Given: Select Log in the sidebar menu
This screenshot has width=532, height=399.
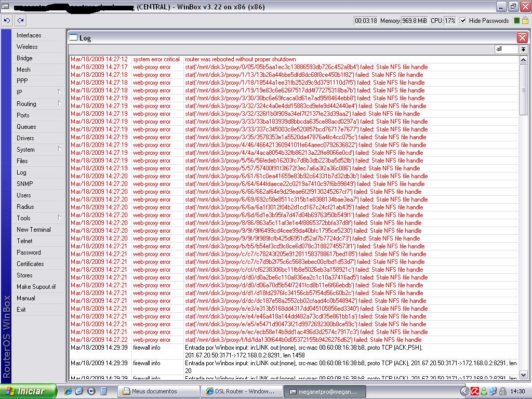Looking at the screenshot, I should click(x=21, y=172).
